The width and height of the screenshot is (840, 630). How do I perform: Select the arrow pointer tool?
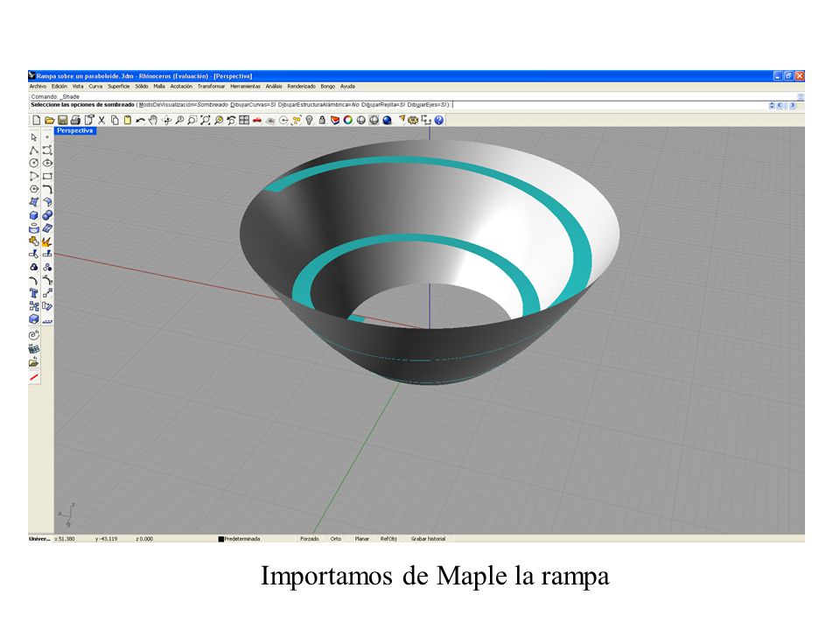pyautogui.click(x=34, y=137)
